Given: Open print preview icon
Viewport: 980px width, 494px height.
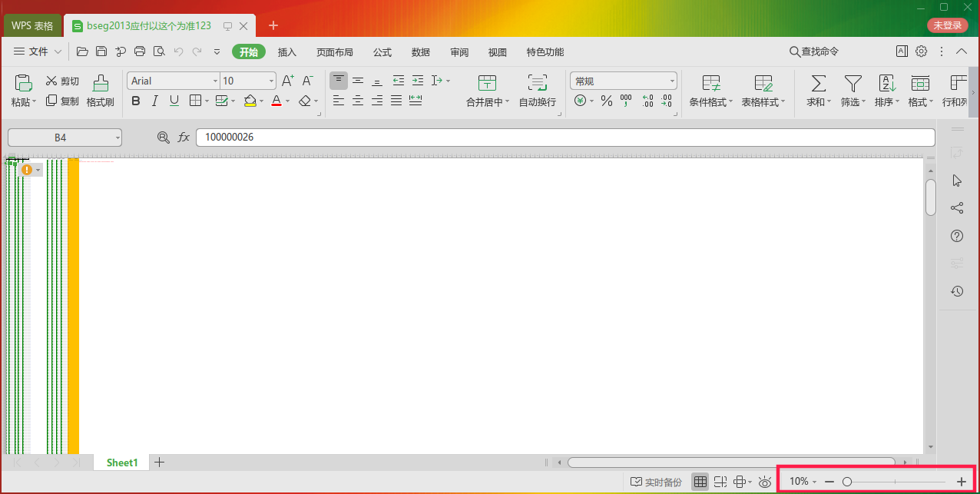Looking at the screenshot, I should [x=159, y=51].
